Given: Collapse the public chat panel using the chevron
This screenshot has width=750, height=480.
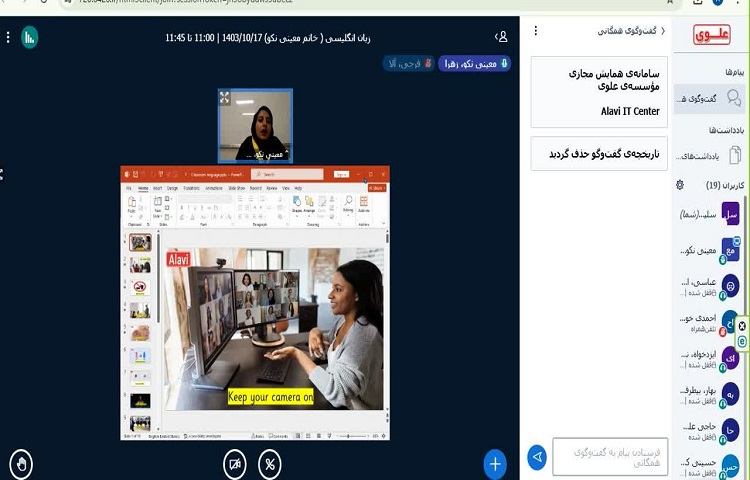Looking at the screenshot, I should pos(663,31).
